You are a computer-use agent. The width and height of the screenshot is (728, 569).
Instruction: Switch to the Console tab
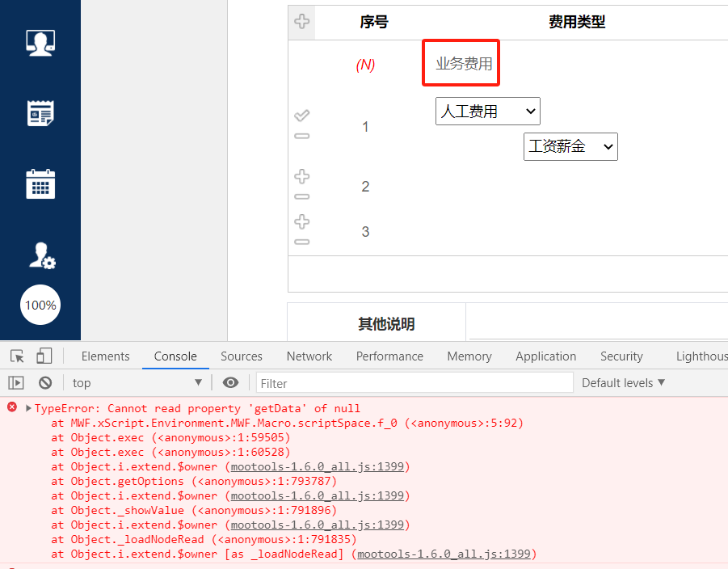pos(175,356)
